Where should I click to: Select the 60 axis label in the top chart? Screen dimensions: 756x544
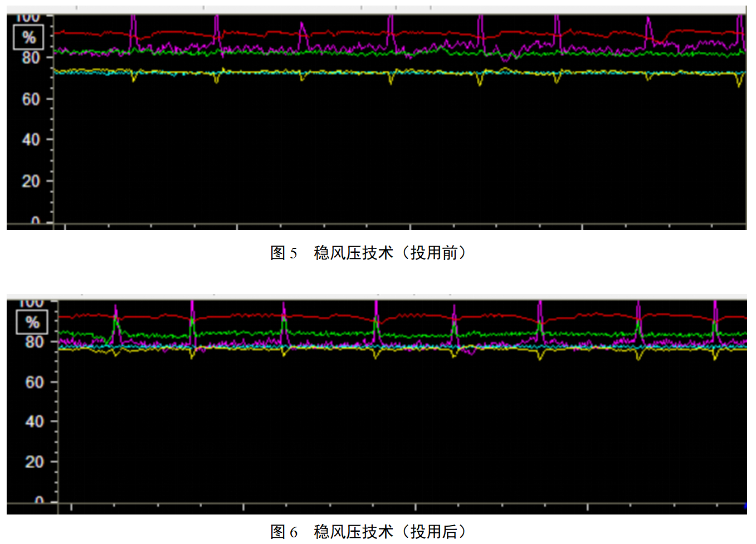[x=31, y=99]
